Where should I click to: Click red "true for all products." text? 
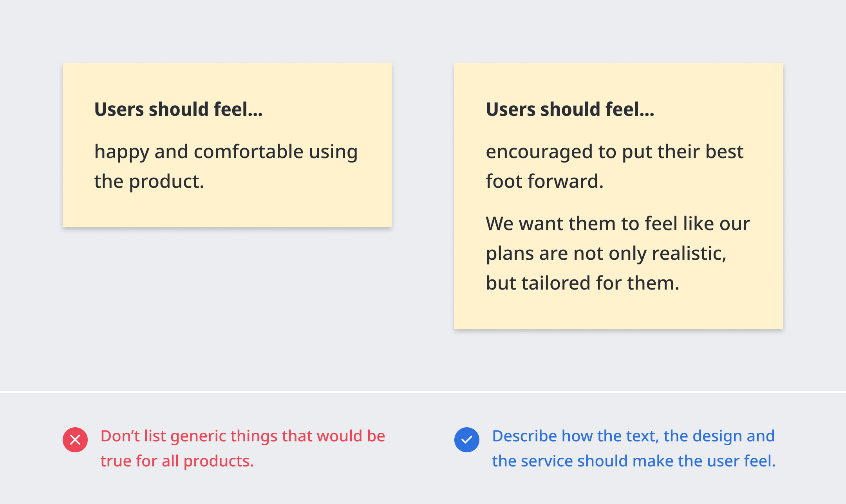(x=177, y=461)
